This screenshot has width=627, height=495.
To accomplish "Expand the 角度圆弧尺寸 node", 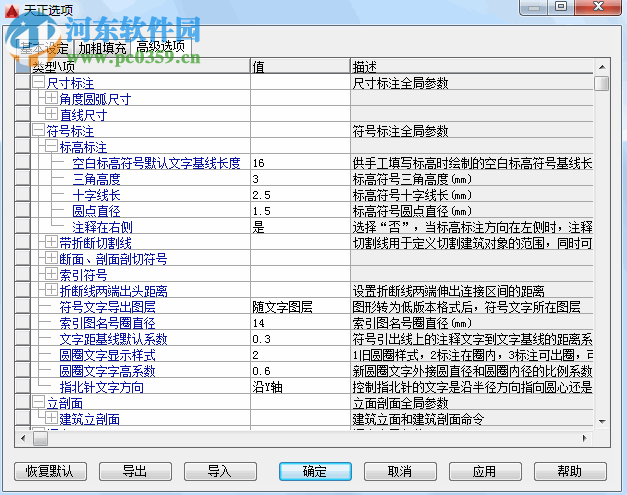I will point(51,98).
